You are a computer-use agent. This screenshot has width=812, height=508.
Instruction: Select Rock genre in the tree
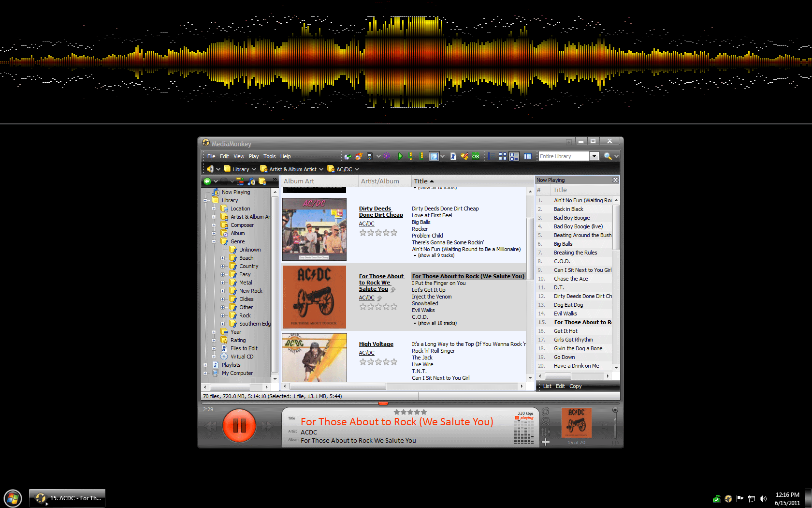click(245, 315)
